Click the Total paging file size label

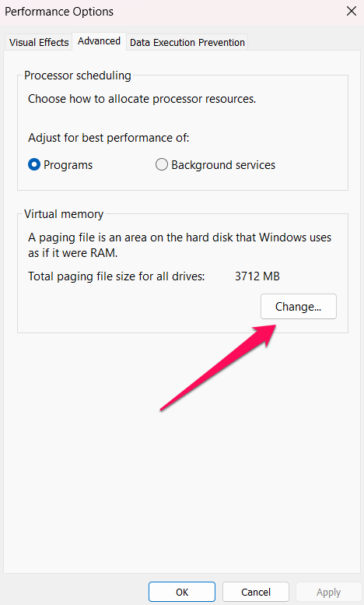(x=117, y=276)
